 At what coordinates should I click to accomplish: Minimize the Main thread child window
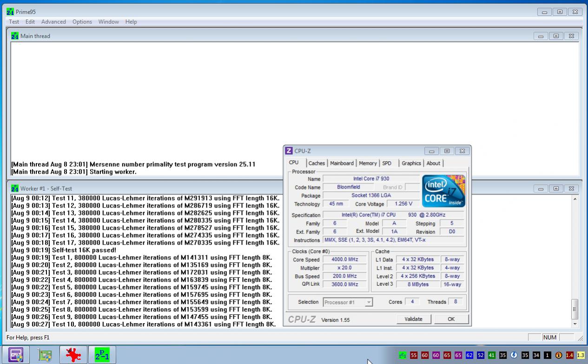coord(541,36)
